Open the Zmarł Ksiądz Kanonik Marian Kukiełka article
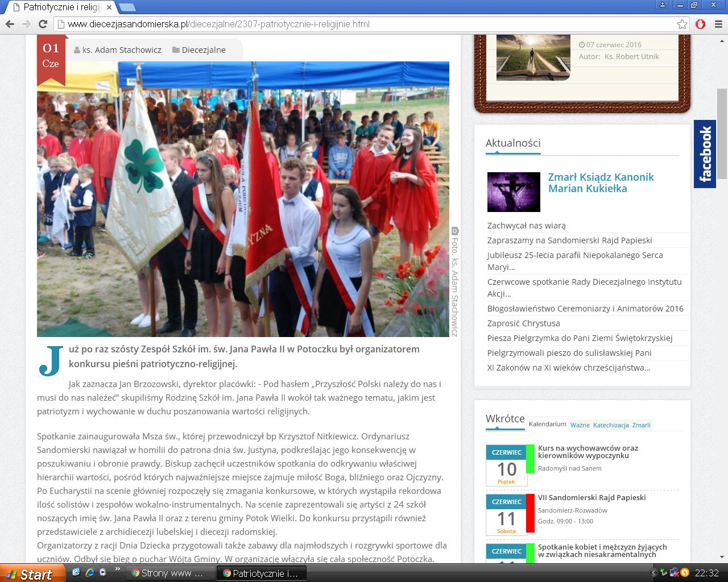Image resolution: width=728 pixels, height=582 pixels. (601, 183)
